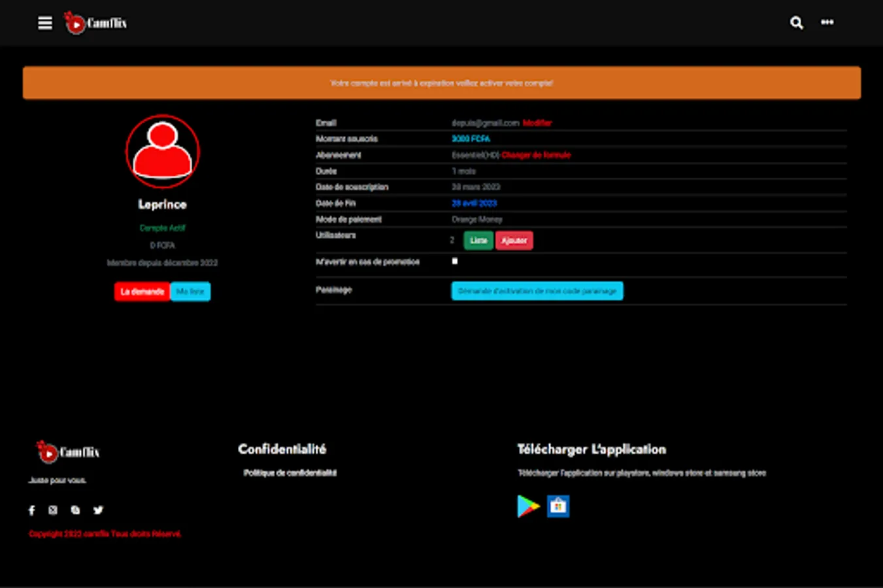Open CamFlix's Twitter page
883x588 pixels.
98,510
